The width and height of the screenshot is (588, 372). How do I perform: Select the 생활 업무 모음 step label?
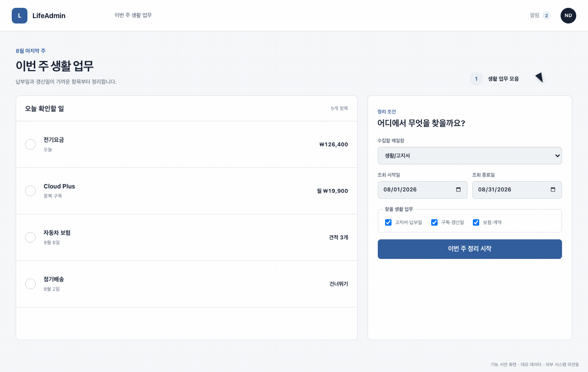pyautogui.click(x=503, y=79)
